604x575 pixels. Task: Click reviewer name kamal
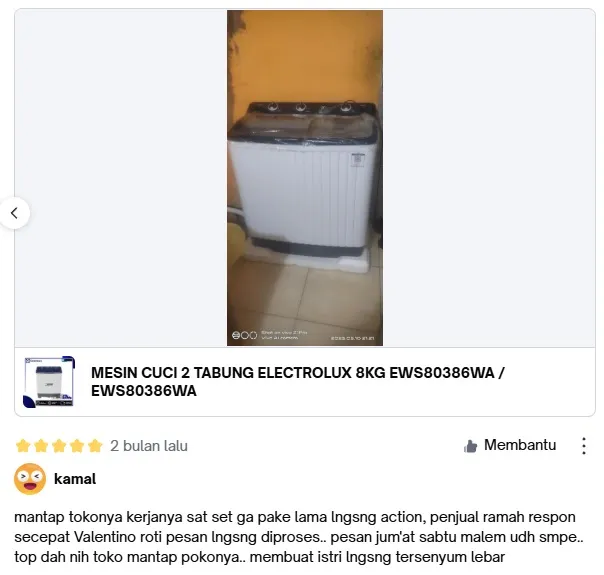pos(75,479)
